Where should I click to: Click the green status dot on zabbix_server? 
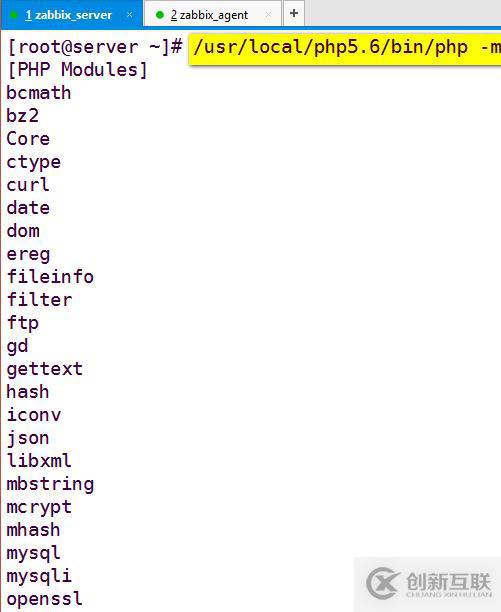click(14, 15)
